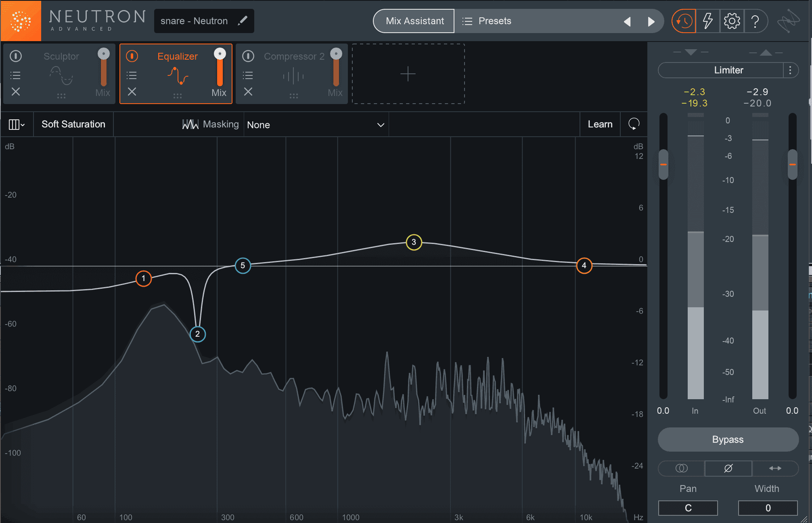The width and height of the screenshot is (812, 523).
Task: Click the Equalizer curve icon in the module
Action: click(178, 75)
